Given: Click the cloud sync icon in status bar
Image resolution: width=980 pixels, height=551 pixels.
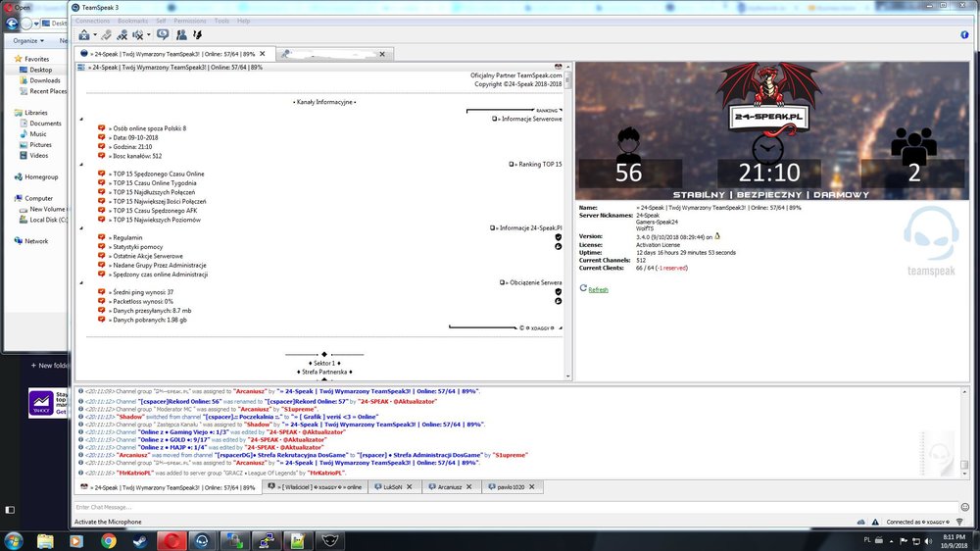Looking at the screenshot, I should point(861,522).
